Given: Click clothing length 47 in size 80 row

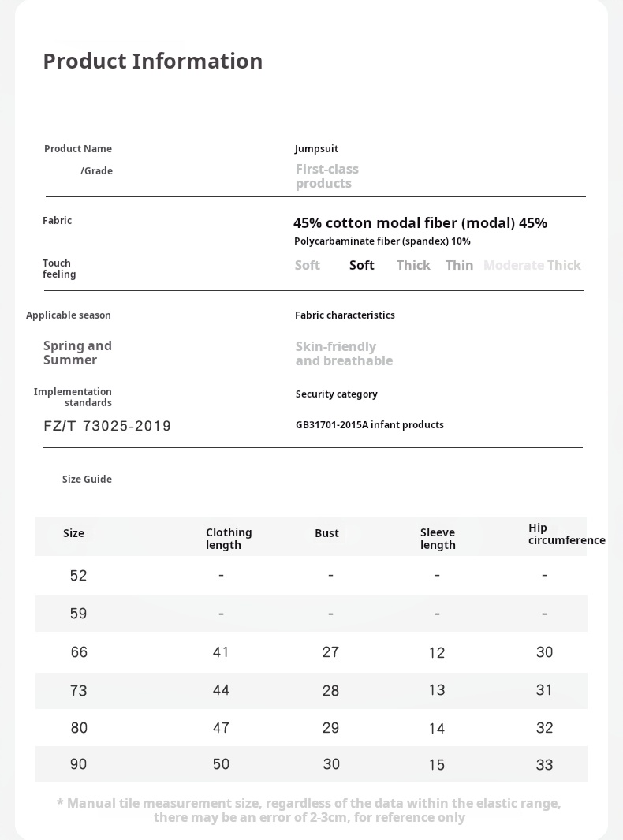Looking at the screenshot, I should point(221,728).
